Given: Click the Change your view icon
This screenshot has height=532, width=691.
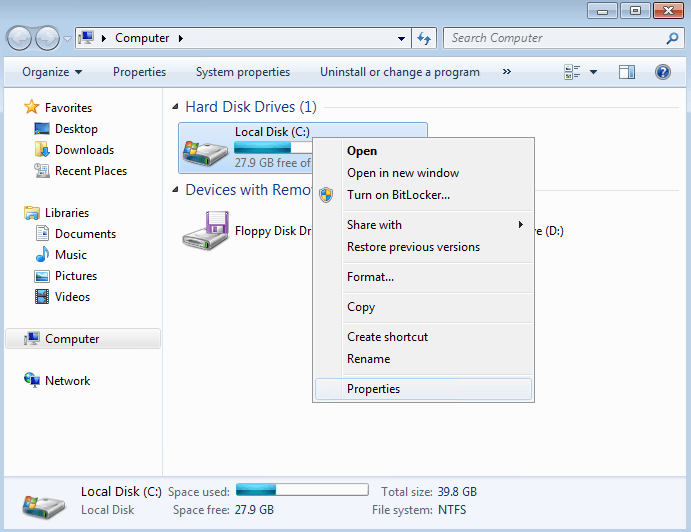Looking at the screenshot, I should (x=573, y=72).
